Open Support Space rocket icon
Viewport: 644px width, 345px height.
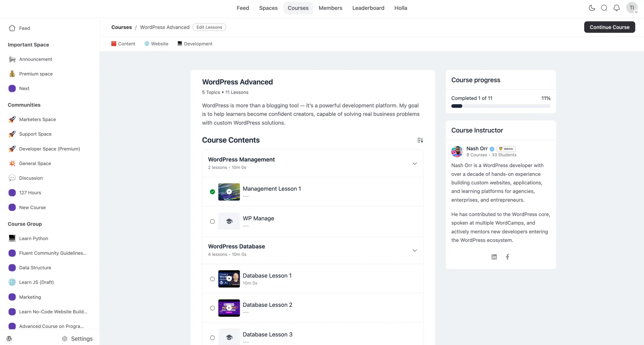(x=12, y=134)
